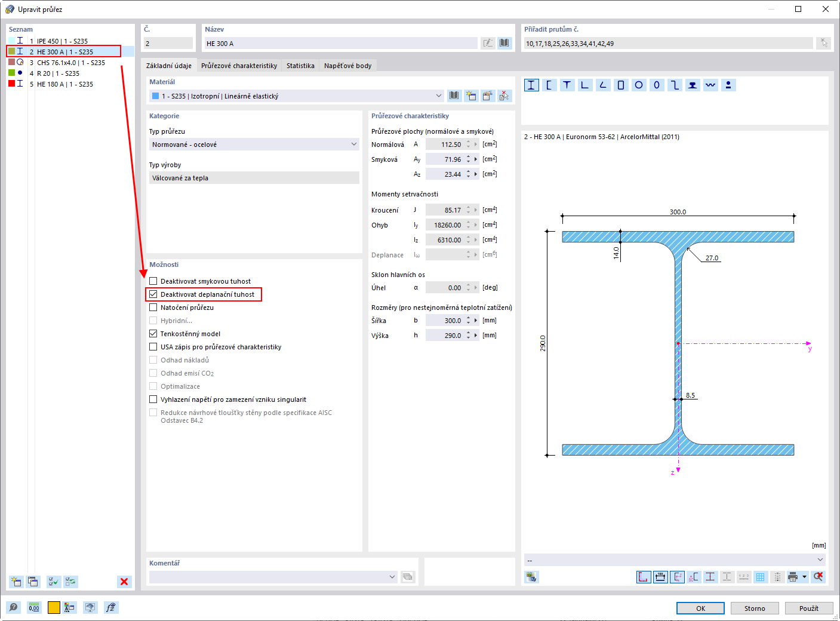Click the edit name icon beside HE 300 A

488,43
